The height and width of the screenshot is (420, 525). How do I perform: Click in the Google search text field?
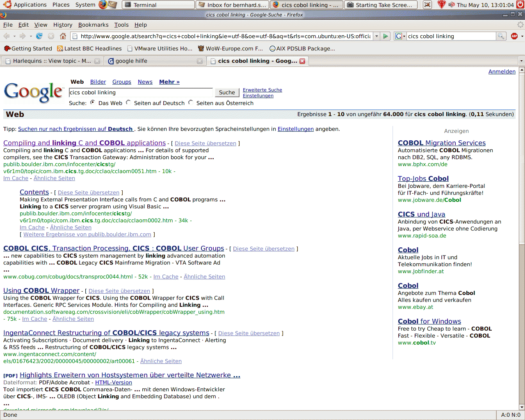(141, 92)
